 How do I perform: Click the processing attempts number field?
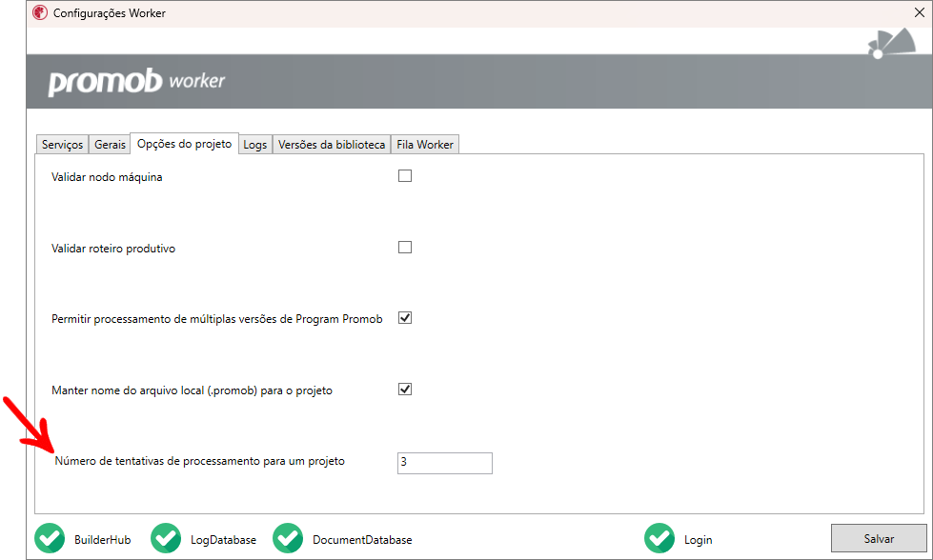[x=444, y=463]
